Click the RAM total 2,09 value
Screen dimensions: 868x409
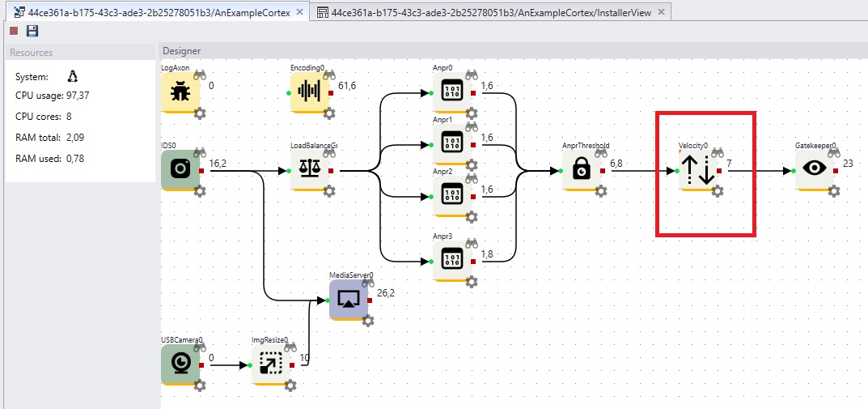(75, 138)
